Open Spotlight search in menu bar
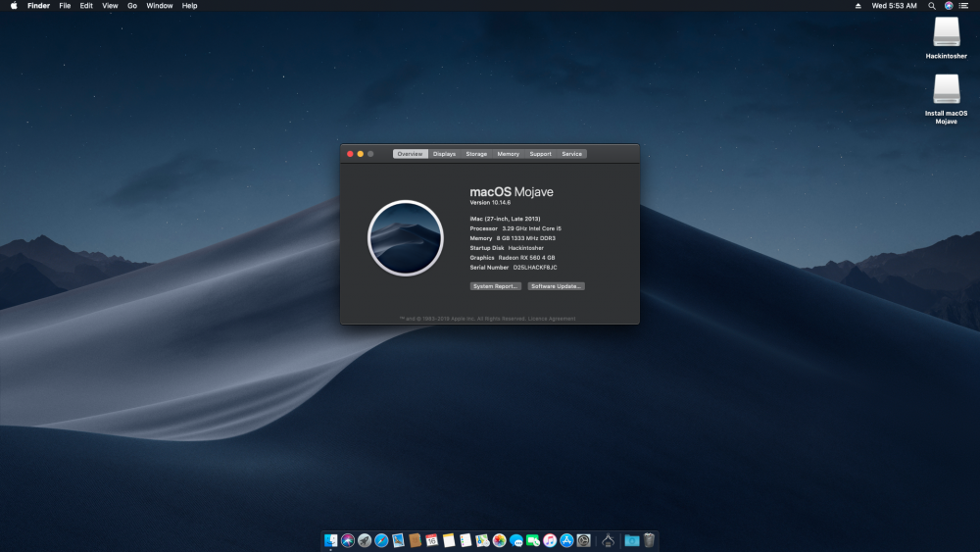This screenshot has width=980, height=552. (932, 6)
